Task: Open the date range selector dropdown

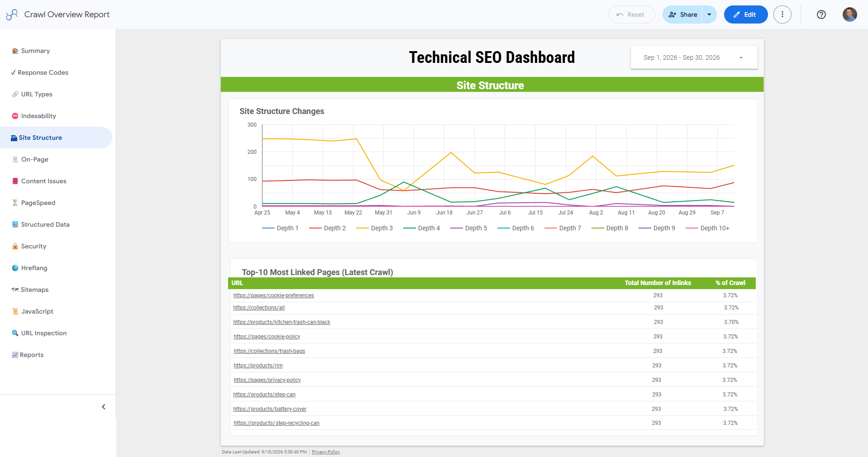Action: click(694, 57)
